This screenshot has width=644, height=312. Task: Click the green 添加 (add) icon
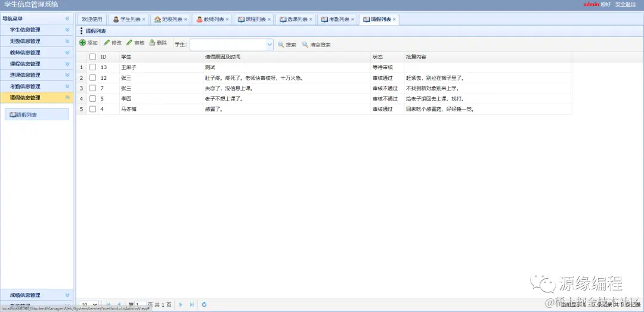[x=82, y=43]
